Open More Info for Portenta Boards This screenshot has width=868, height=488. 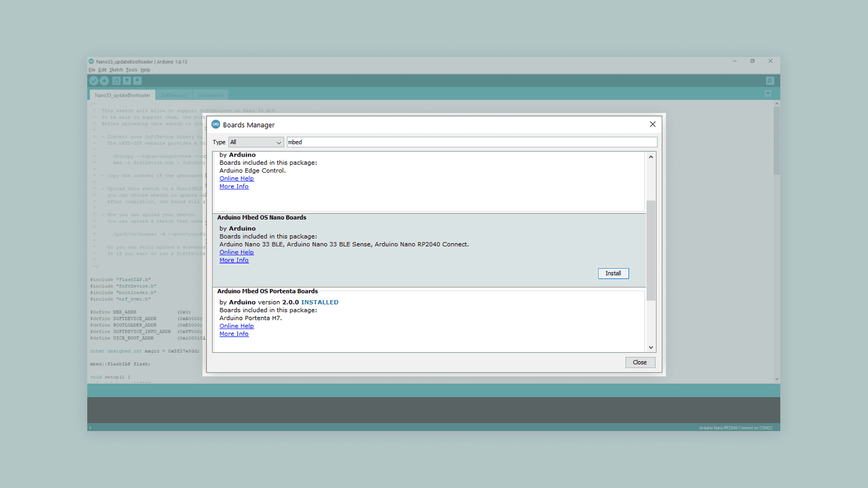point(234,334)
